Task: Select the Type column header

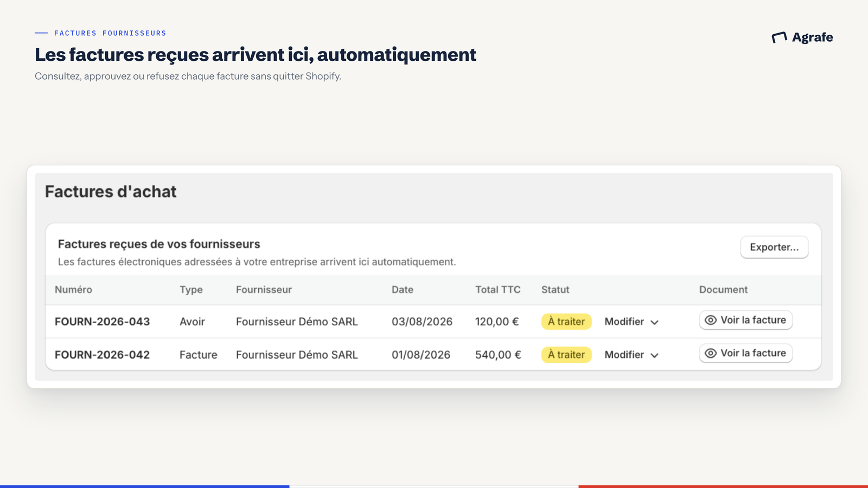Action: coord(191,290)
